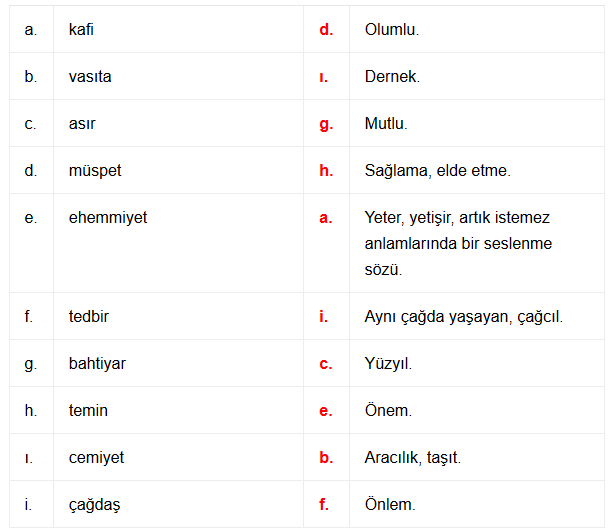Select the word "temin"
The width and height of the screenshot is (612, 532).
(88, 411)
